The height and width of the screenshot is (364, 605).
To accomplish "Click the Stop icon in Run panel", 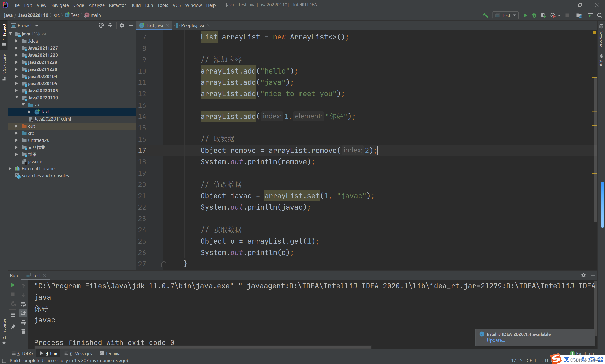I will click(x=13, y=294).
